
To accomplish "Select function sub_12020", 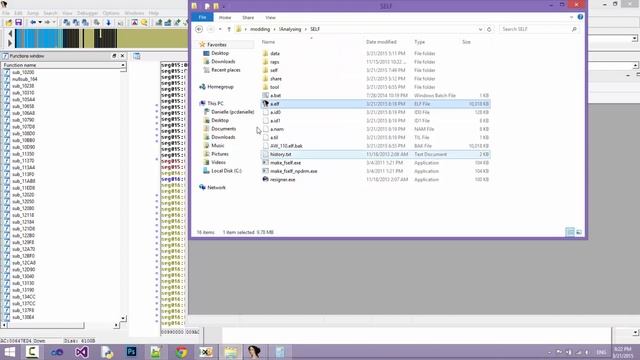I will pos(23,195).
